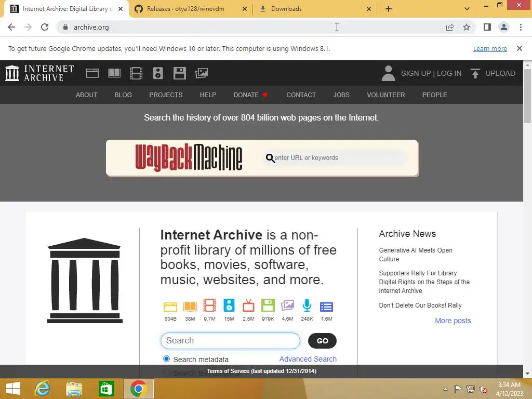The height and width of the screenshot is (399, 532).
Task: Click the audio icon labeled 15M
Action: click(229, 305)
